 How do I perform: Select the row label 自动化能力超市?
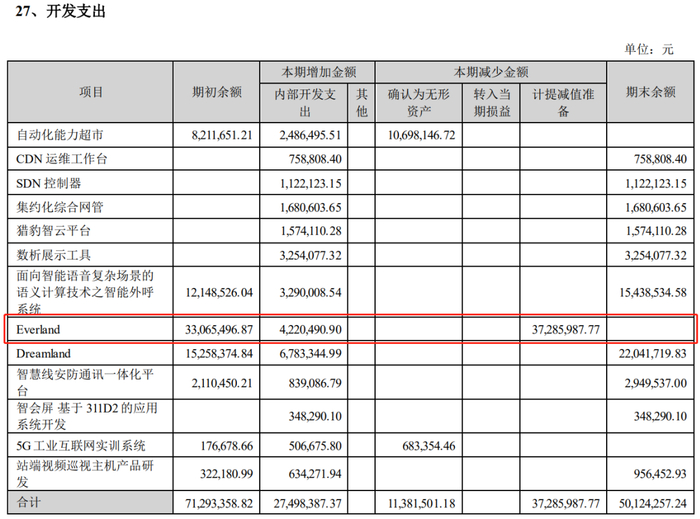[60, 135]
